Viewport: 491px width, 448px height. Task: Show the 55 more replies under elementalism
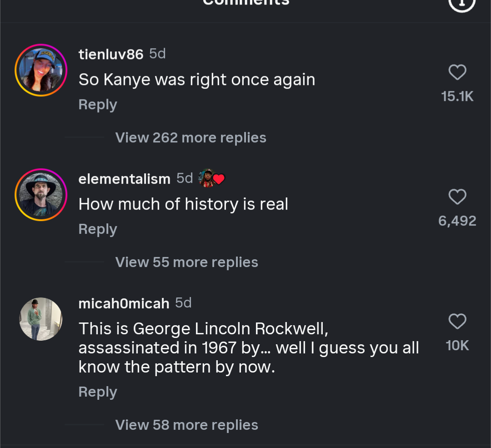coord(186,262)
